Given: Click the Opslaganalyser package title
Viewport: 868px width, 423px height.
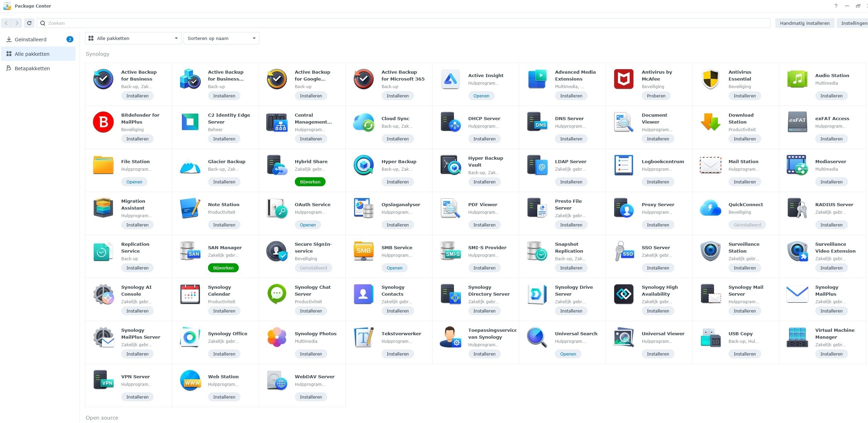Looking at the screenshot, I should pos(401,204).
